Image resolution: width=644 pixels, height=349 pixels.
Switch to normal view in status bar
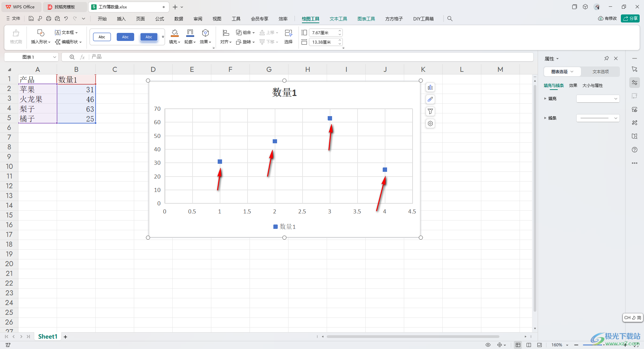click(x=518, y=345)
